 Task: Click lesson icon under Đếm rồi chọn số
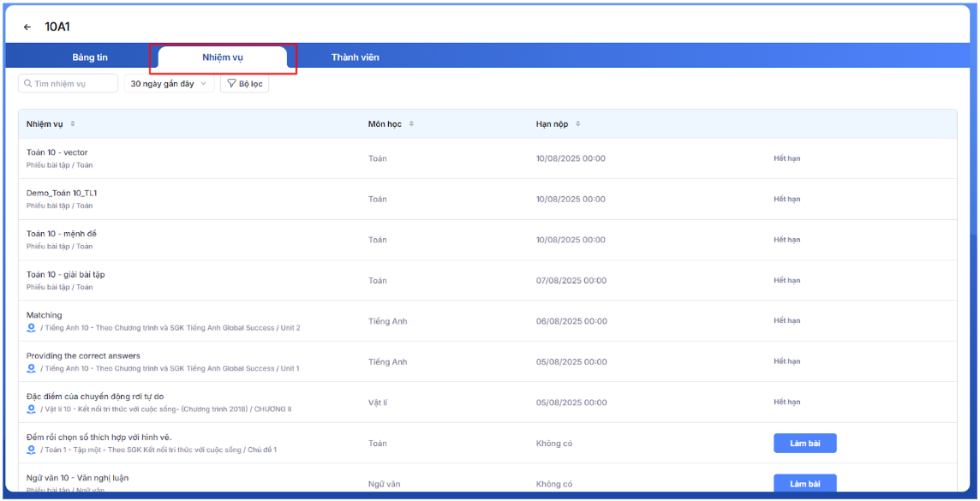[x=32, y=450]
